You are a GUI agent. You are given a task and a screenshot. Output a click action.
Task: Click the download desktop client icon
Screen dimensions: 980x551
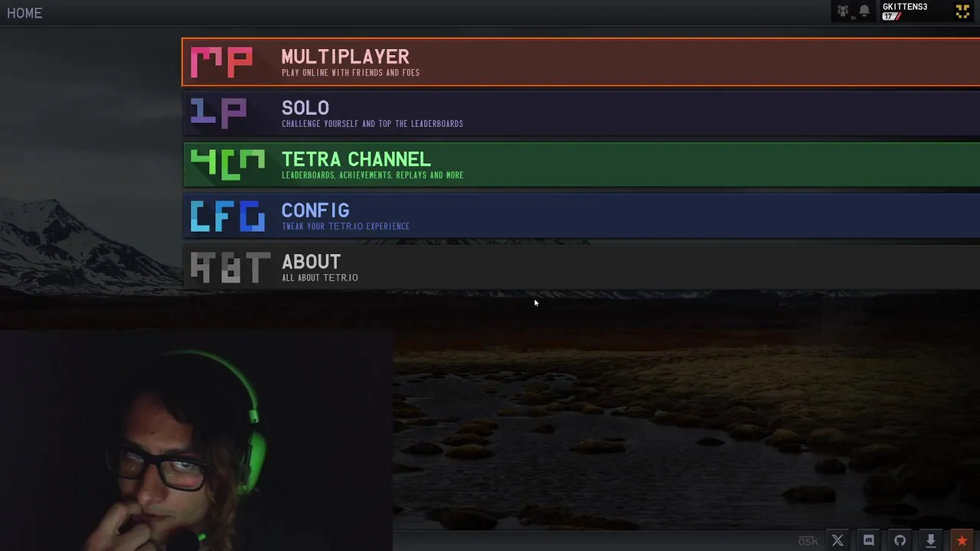click(x=931, y=540)
